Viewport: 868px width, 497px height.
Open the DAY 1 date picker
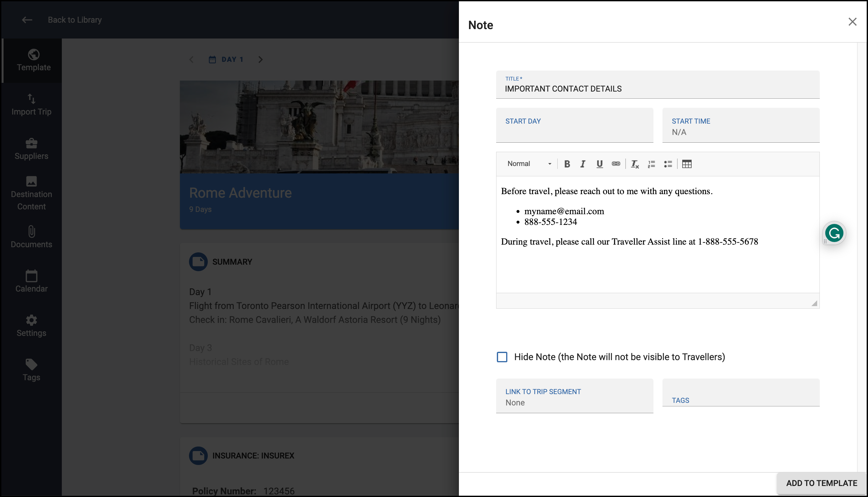pyautogui.click(x=226, y=60)
